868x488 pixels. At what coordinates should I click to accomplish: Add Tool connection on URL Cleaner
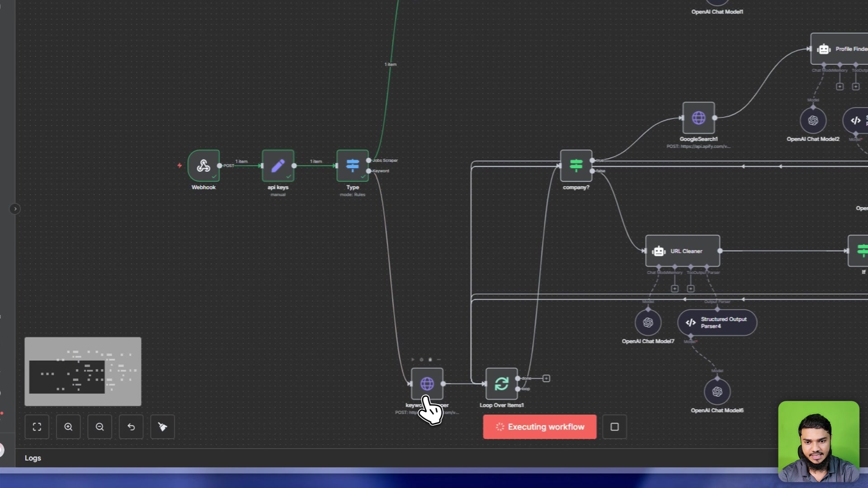pos(691,288)
